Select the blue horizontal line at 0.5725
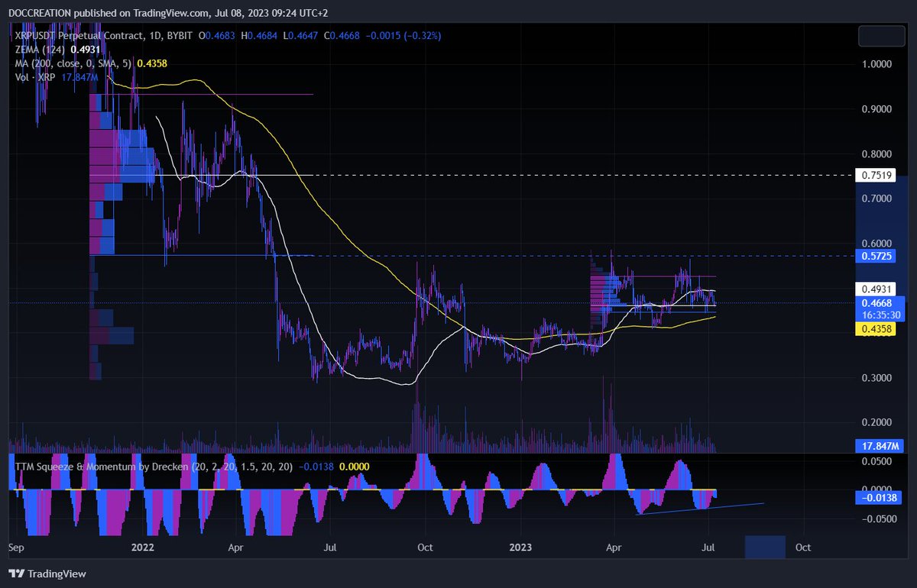Screen dimensions: 917x588 (470, 256)
